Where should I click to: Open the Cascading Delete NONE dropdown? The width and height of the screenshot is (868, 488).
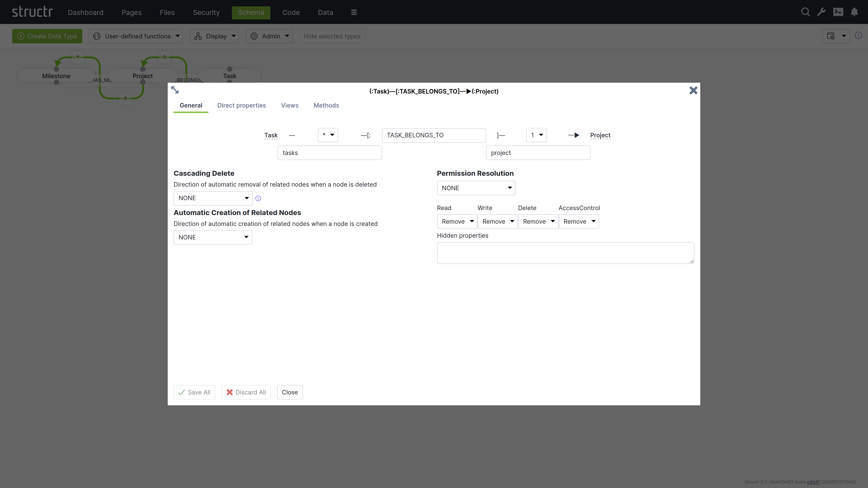click(x=213, y=198)
